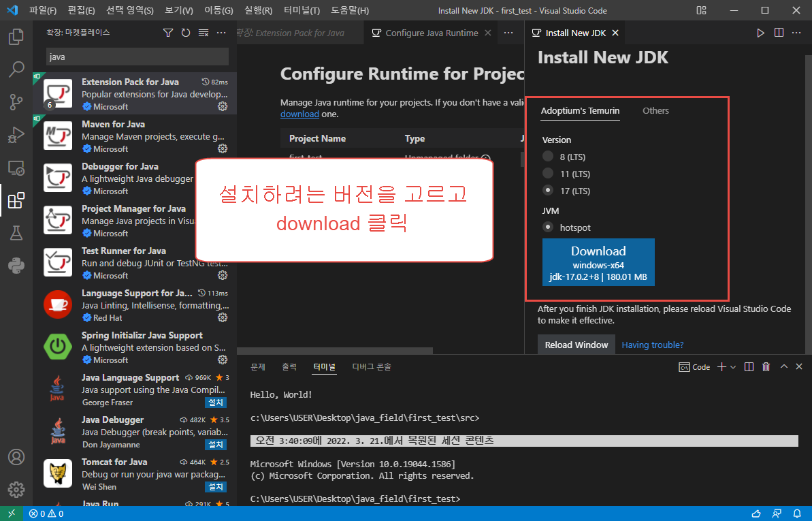Open Run and Debug view icon
This screenshot has height=521, width=812.
click(16, 135)
